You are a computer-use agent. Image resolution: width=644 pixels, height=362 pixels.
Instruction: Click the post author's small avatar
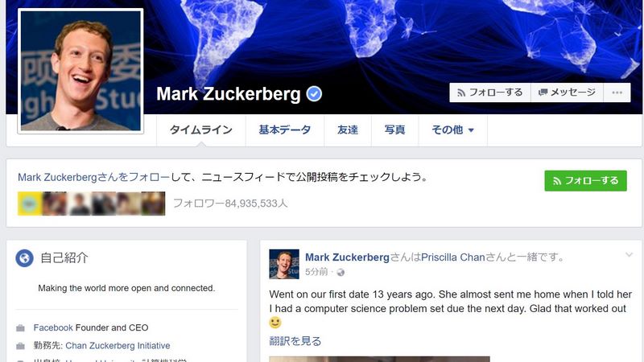[284, 265]
